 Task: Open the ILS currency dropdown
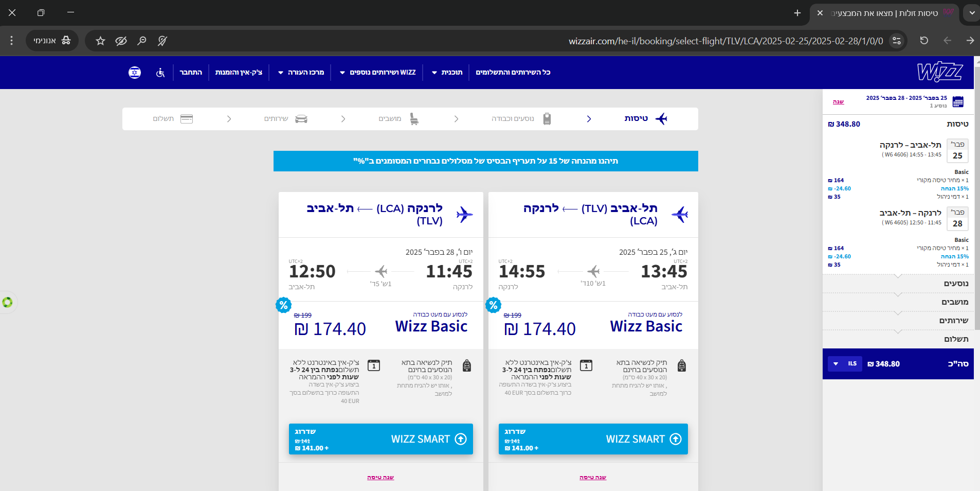tap(845, 364)
